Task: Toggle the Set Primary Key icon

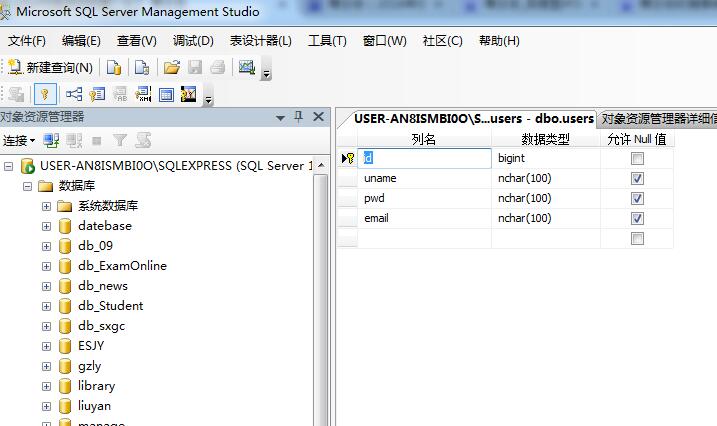Action: (45, 95)
